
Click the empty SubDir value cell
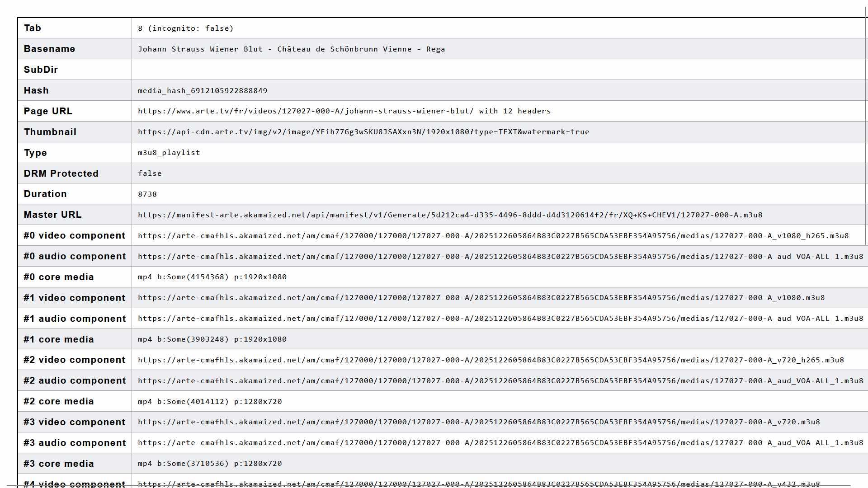point(497,70)
